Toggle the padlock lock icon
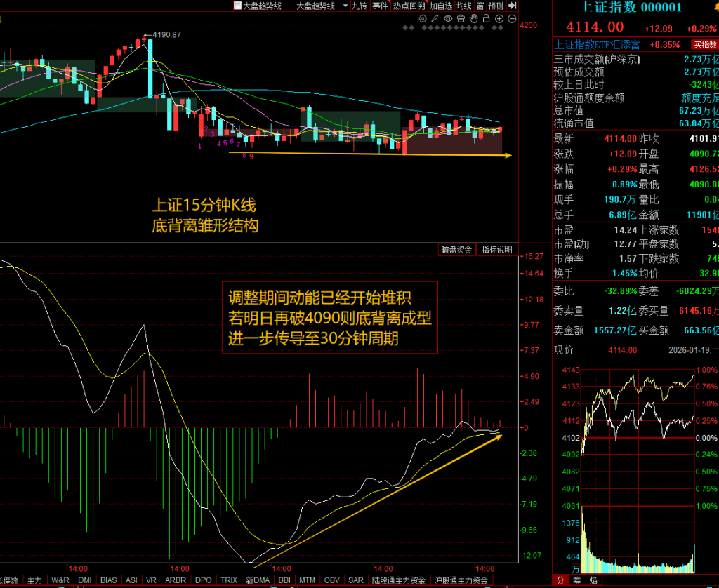 coord(487,18)
